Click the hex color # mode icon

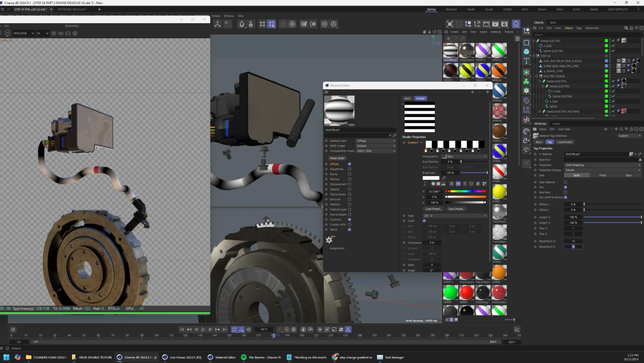point(477,184)
